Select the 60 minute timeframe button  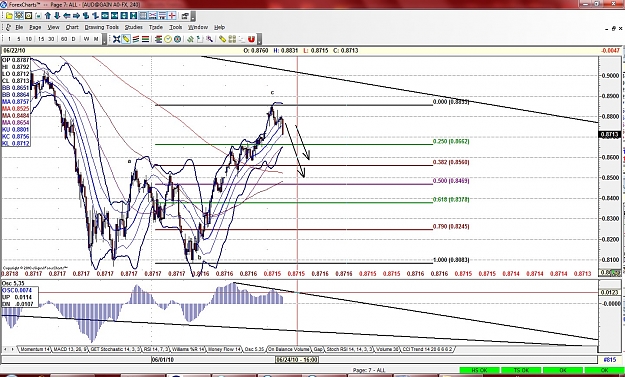click(64, 39)
